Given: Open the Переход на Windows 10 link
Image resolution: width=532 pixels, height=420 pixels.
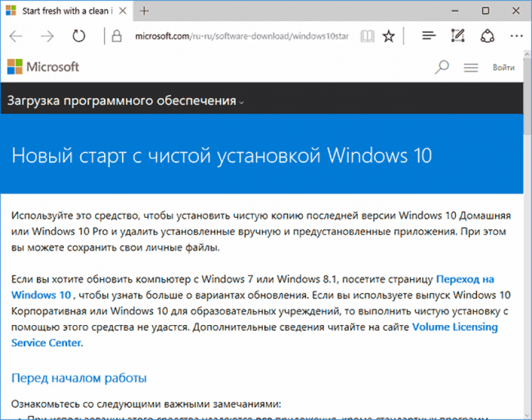Looking at the screenshot, I should point(465,279).
